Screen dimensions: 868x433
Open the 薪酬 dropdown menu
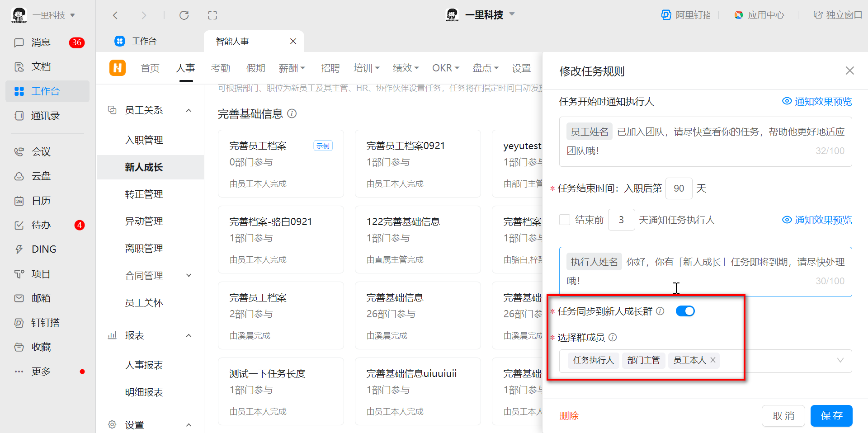click(292, 68)
